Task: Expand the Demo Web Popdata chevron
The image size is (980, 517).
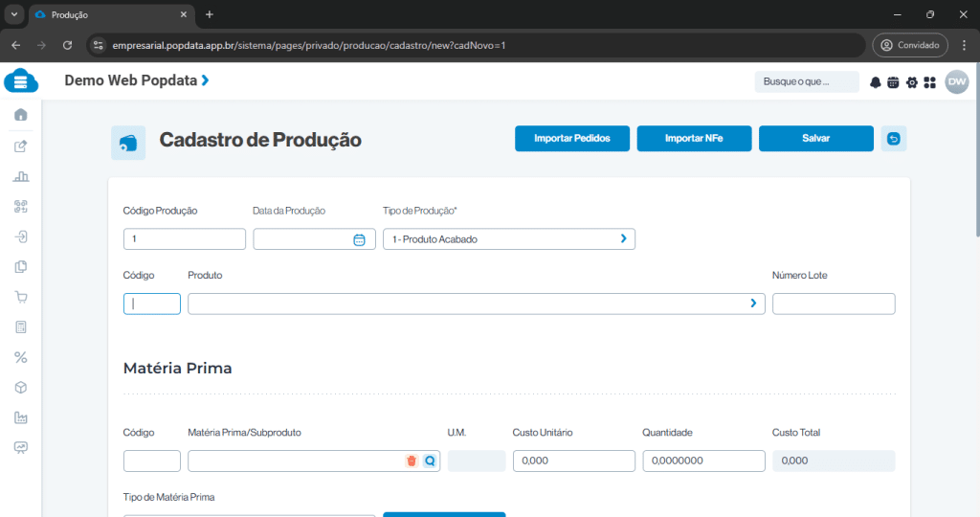Action: 205,80
